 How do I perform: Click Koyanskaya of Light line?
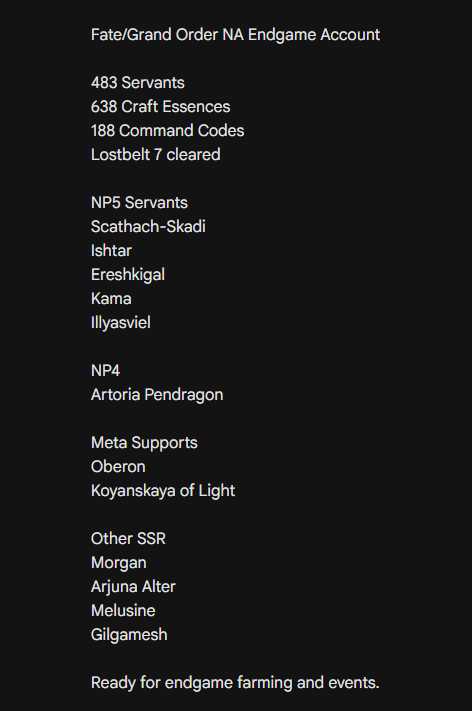coord(163,491)
